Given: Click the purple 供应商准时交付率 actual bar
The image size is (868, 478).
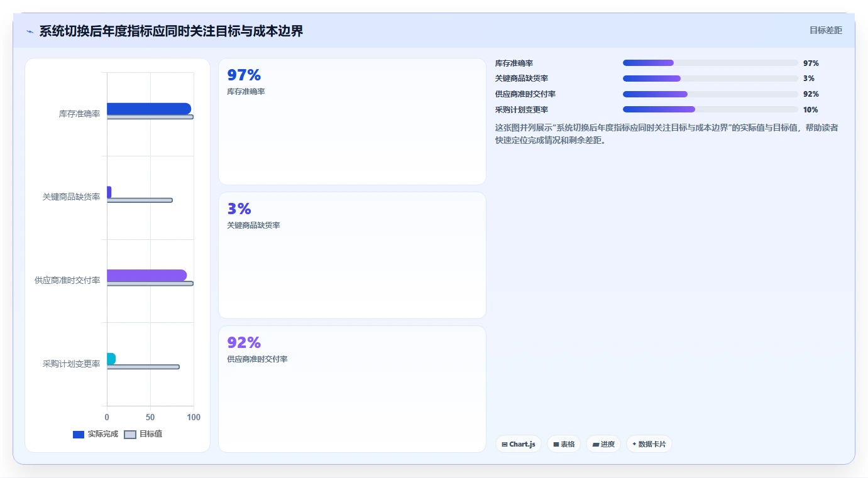Looking at the screenshot, I should (x=147, y=275).
